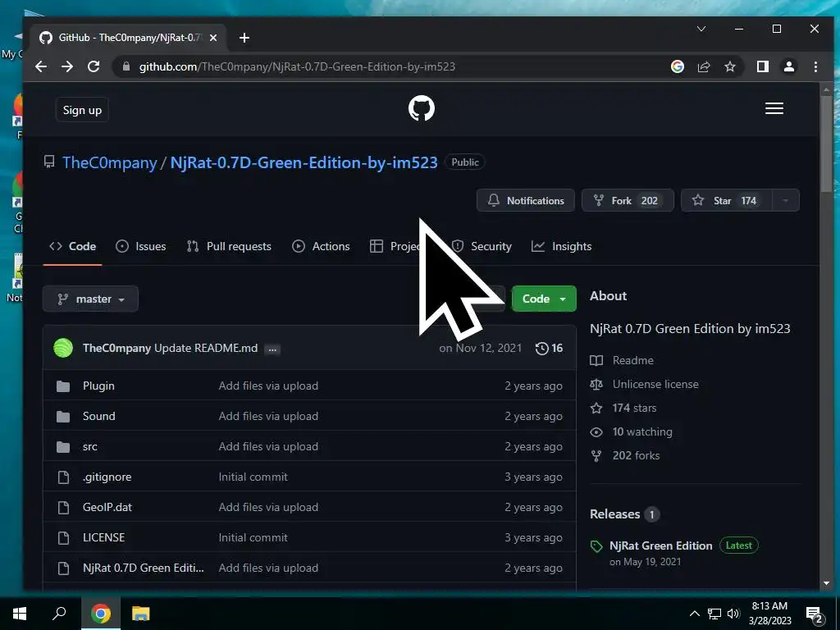Toggle the Chrome side panel icon
This screenshot has width=840, height=630.
click(x=763, y=66)
